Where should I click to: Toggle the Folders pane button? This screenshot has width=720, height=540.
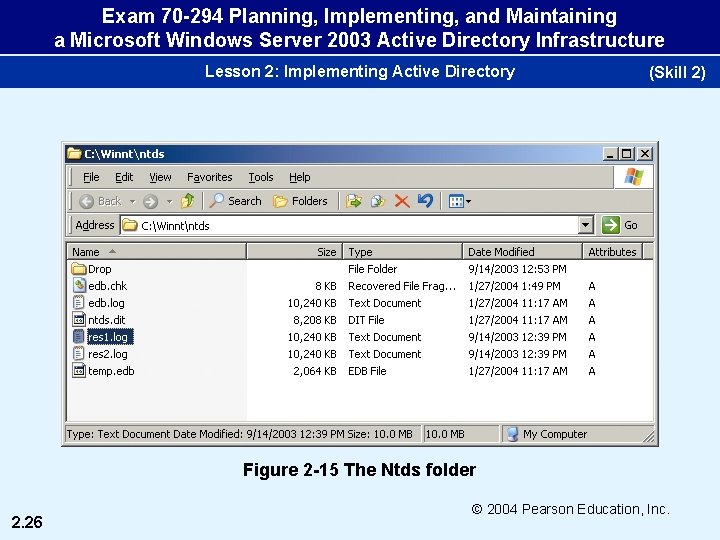point(300,201)
